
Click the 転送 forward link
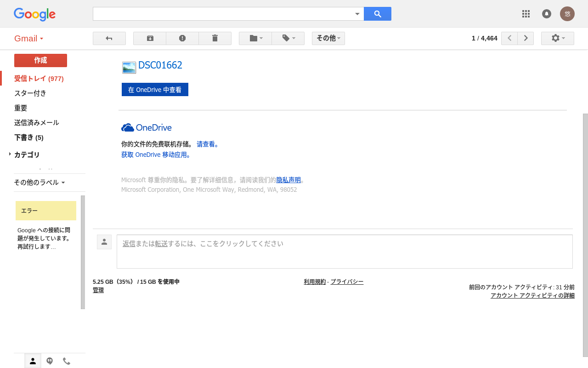(x=161, y=244)
